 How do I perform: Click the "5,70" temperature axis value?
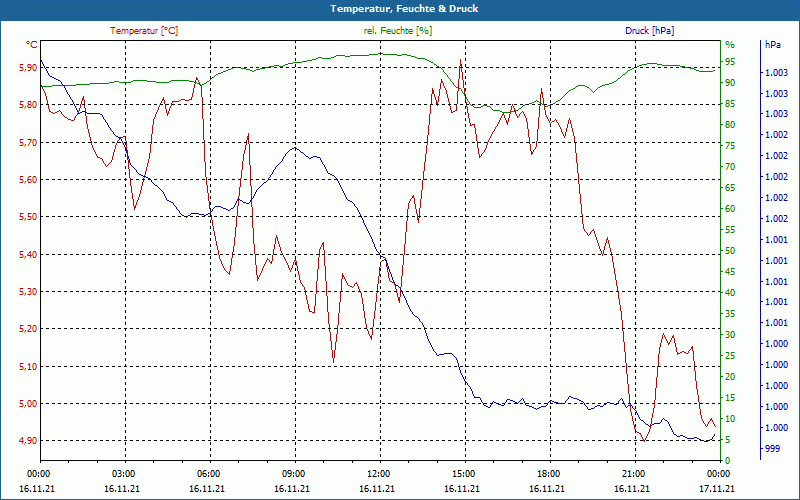coord(29,142)
